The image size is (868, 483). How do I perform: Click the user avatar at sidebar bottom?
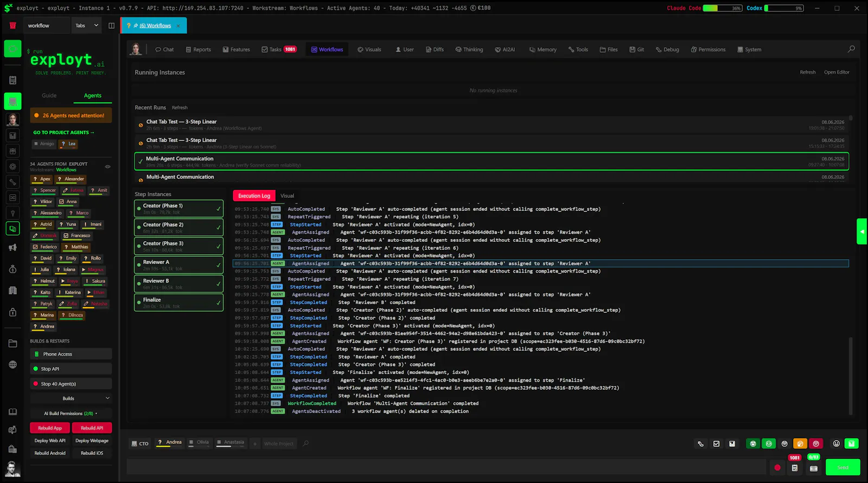(x=12, y=468)
